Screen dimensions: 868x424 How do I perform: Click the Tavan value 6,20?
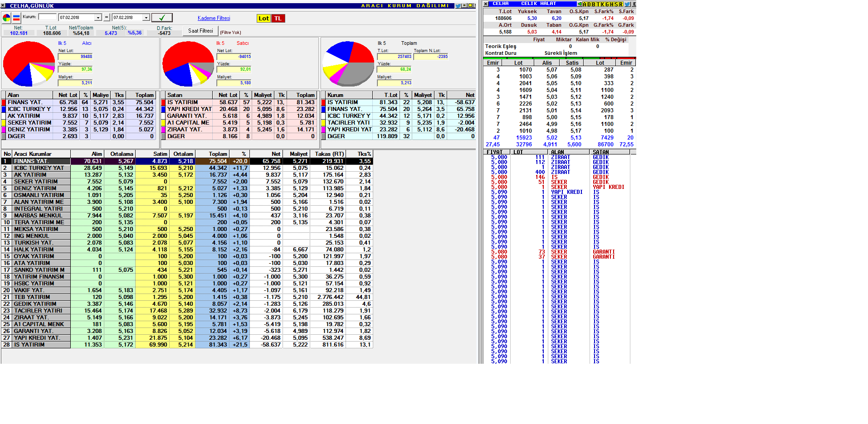556,19
